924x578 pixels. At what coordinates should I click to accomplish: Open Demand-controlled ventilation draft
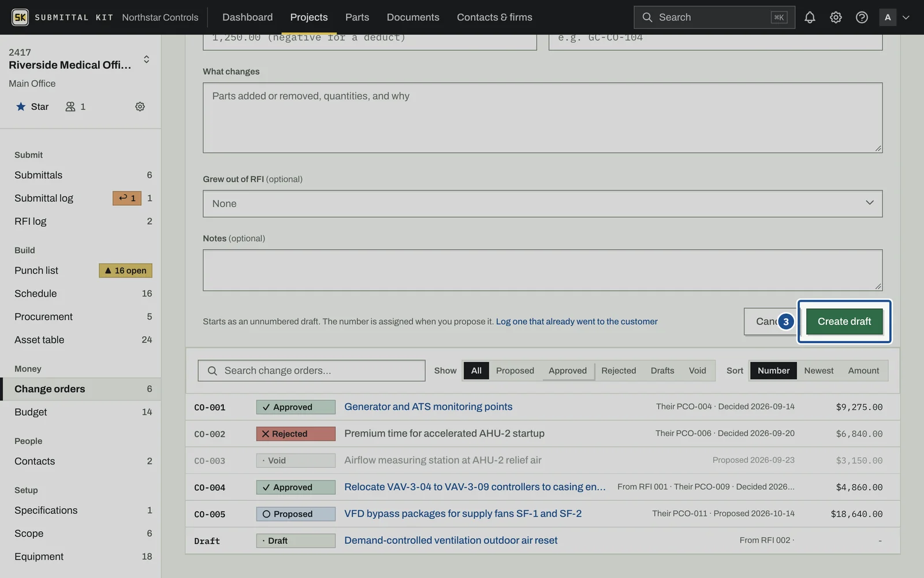pos(450,540)
